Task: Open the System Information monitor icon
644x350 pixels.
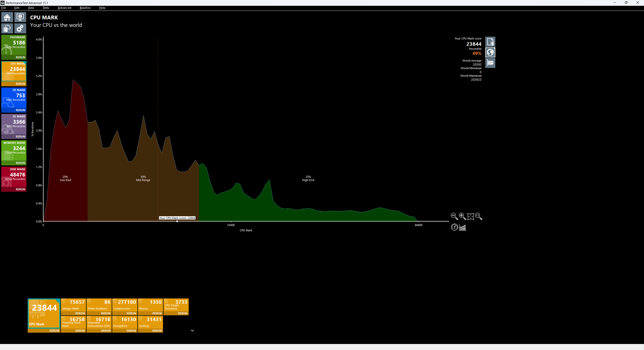Action: pyautogui.click(x=20, y=17)
